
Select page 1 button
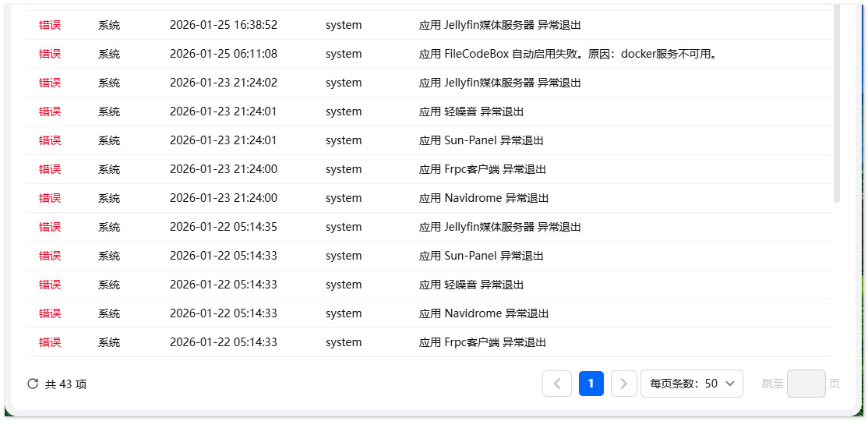click(x=591, y=384)
